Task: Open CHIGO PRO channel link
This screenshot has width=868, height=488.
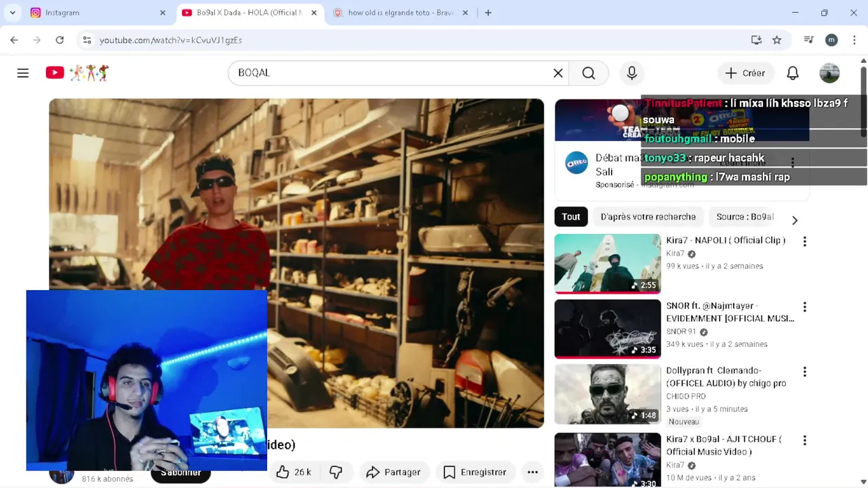Action: pyautogui.click(x=686, y=396)
